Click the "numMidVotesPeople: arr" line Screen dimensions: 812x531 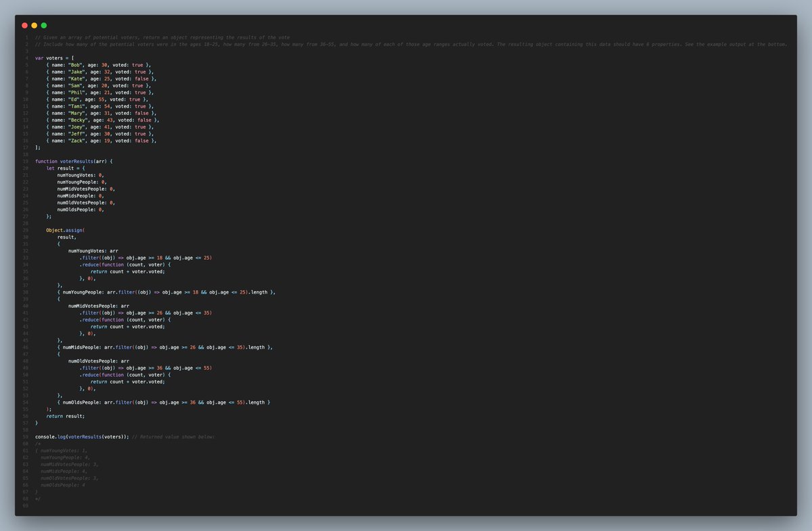tap(98, 305)
